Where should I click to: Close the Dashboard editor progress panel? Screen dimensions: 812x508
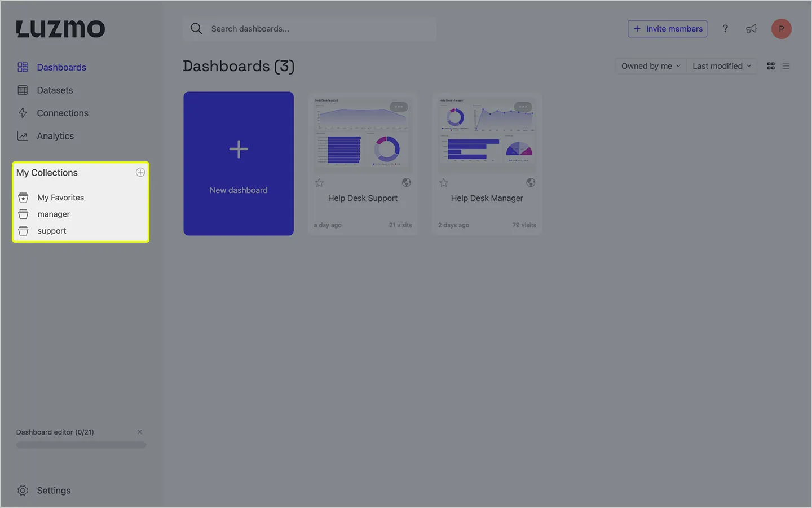pos(140,432)
